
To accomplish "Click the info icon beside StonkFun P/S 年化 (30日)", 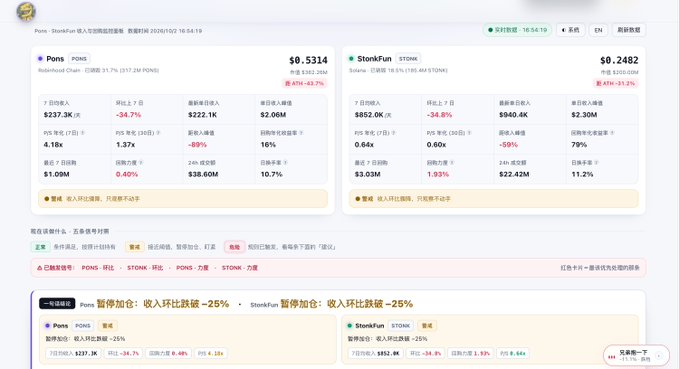I will [x=469, y=133].
